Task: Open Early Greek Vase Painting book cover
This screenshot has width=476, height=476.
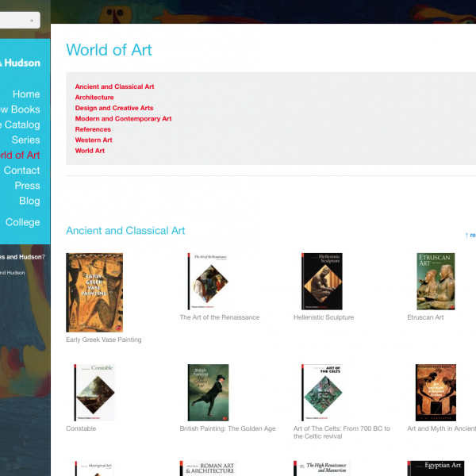Action: [x=94, y=292]
